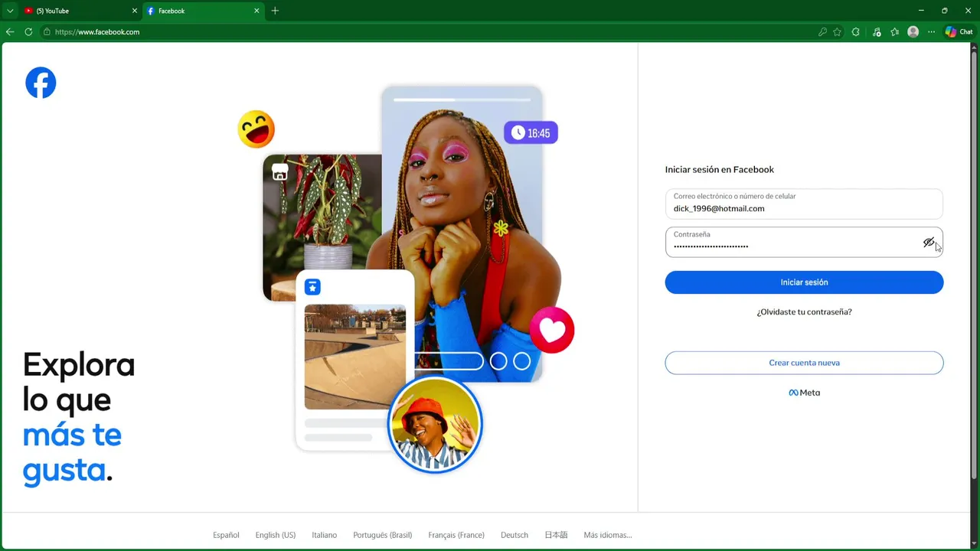The height and width of the screenshot is (551, 980).
Task: Click the blue star badge icon
Action: click(x=312, y=287)
